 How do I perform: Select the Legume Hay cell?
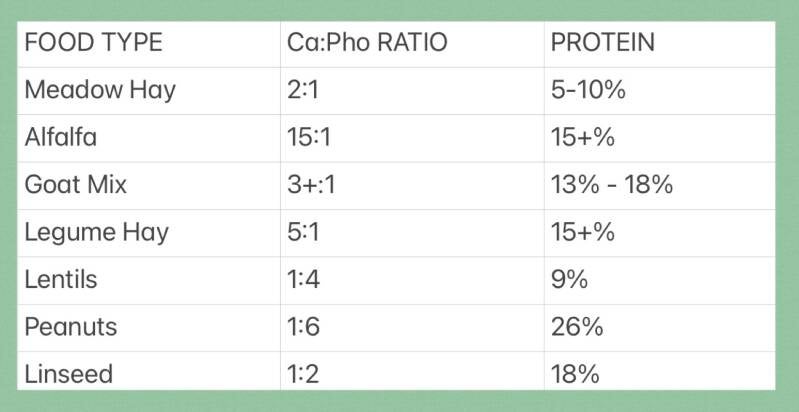(x=97, y=232)
